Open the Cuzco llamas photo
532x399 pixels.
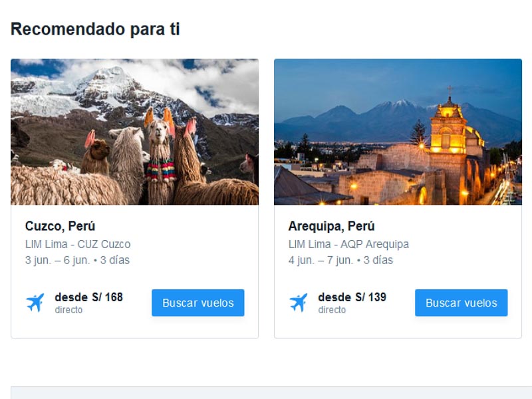[135, 132]
